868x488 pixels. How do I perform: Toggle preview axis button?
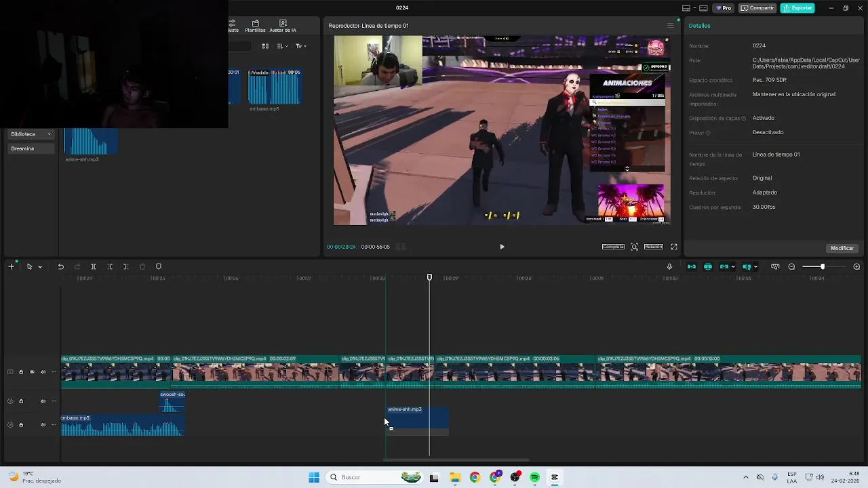point(747,266)
